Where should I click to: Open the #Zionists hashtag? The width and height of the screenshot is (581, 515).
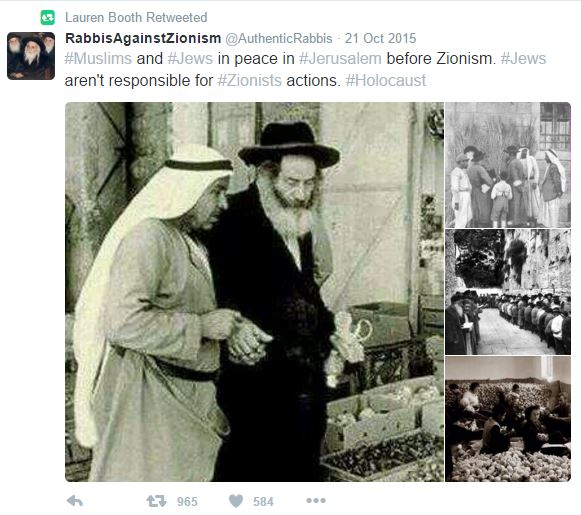(249, 80)
